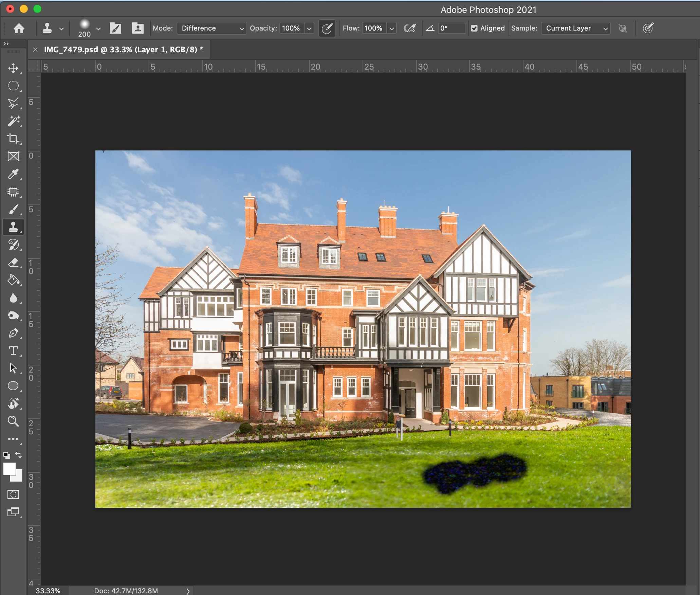Expand the brush preset picker arrow
The width and height of the screenshot is (700, 595).
pos(98,29)
